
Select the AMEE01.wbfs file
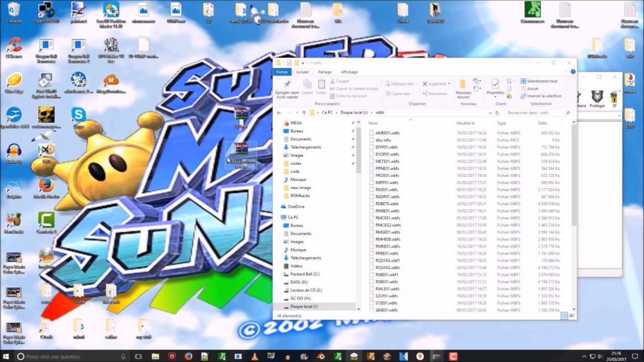tap(387, 133)
